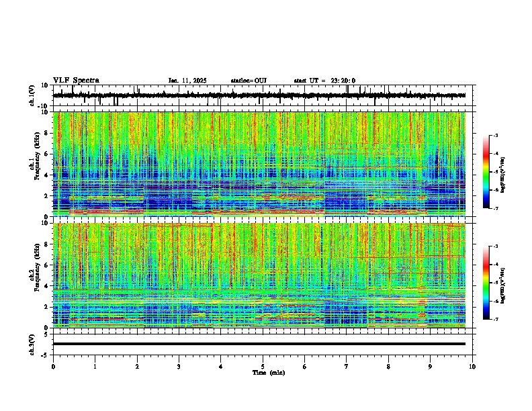Viewport: 532px width, 411px height.
Task: Click the "VLF Spectra" title text
Action: 76,81
